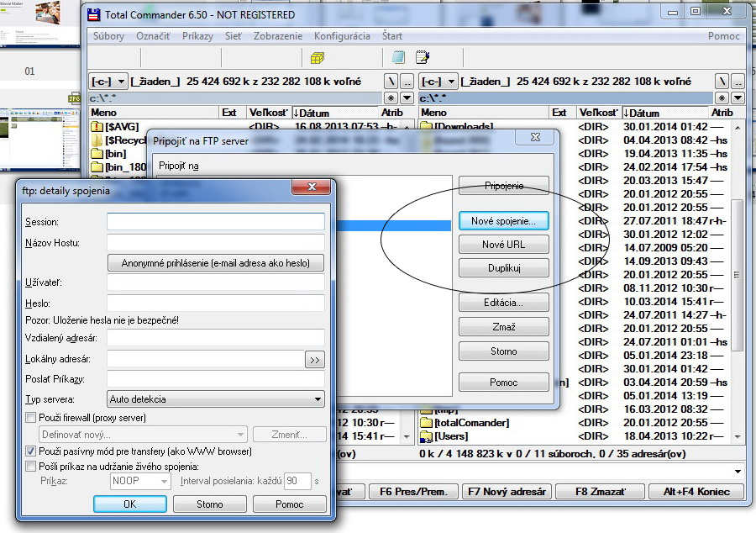The image size is (756, 533).
Task: Select the highlighted connection entry in FTP list
Action: click(393, 225)
